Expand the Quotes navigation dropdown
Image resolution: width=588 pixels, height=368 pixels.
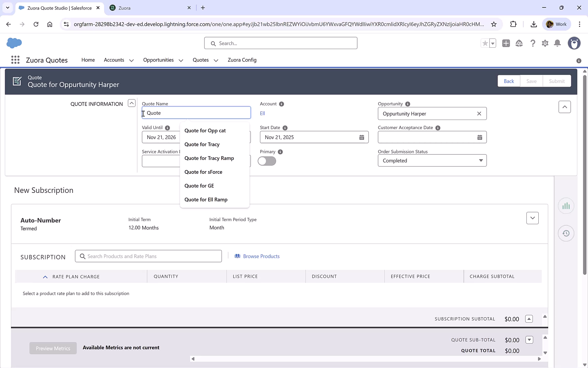pos(216,60)
